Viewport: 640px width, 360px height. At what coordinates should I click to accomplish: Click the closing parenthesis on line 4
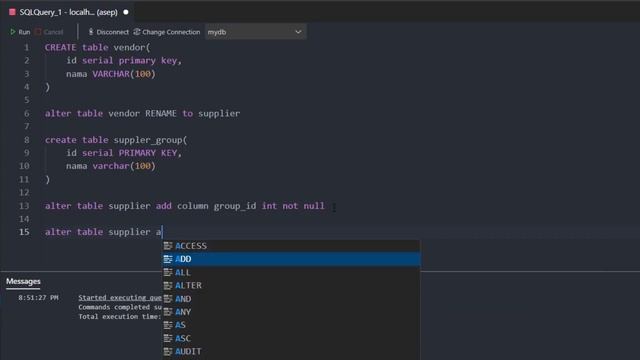47,87
